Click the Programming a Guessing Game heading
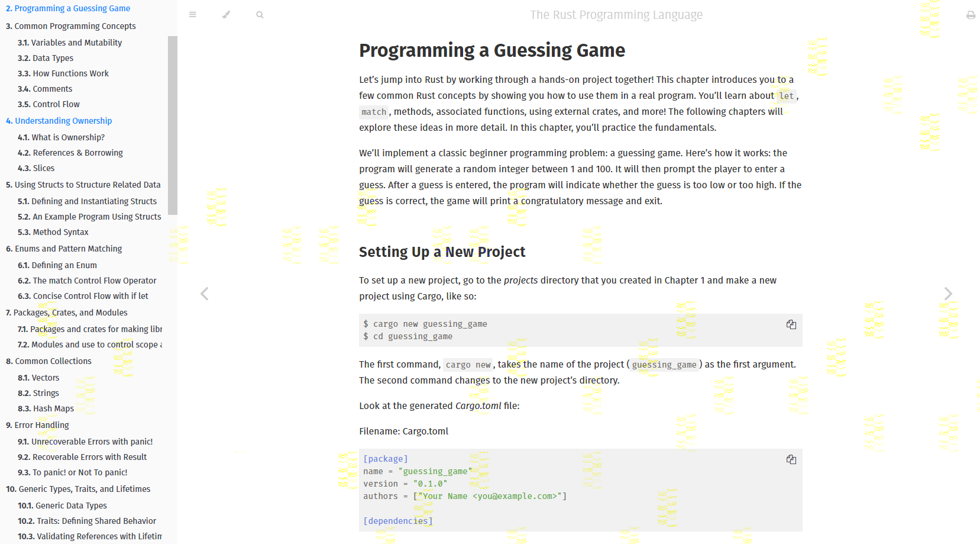Image resolution: width=980 pixels, height=544 pixels. click(492, 51)
